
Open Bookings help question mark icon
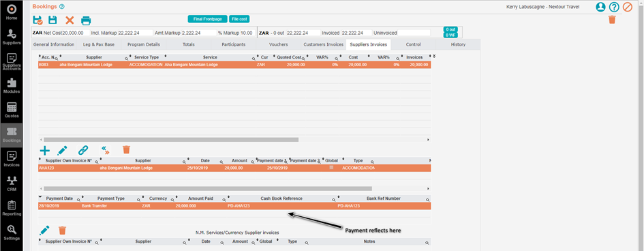click(x=62, y=7)
